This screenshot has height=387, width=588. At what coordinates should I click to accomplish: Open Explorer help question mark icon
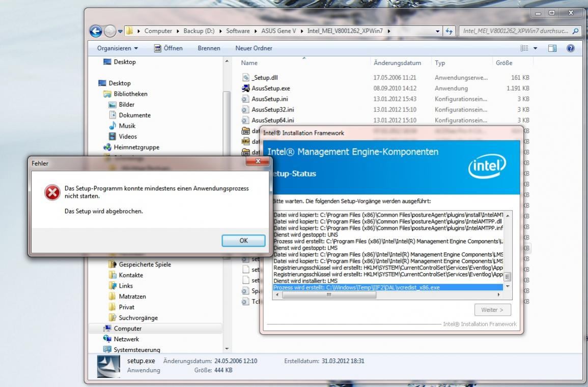570,48
